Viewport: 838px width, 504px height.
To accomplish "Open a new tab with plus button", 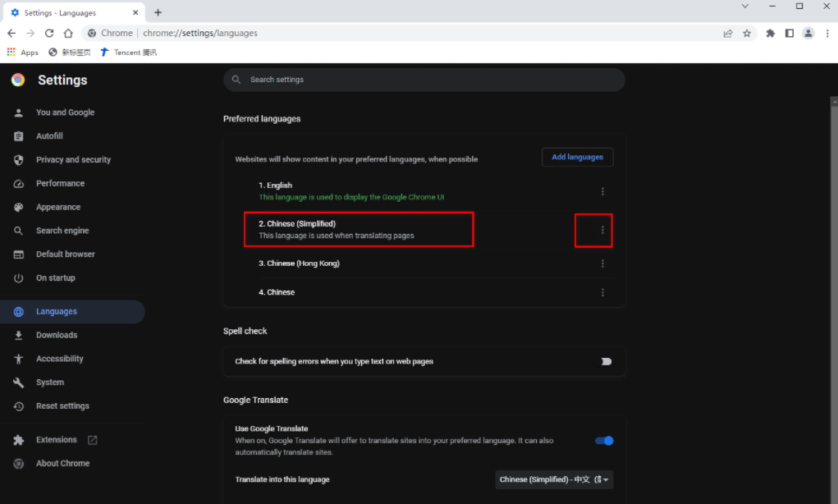I will click(158, 12).
